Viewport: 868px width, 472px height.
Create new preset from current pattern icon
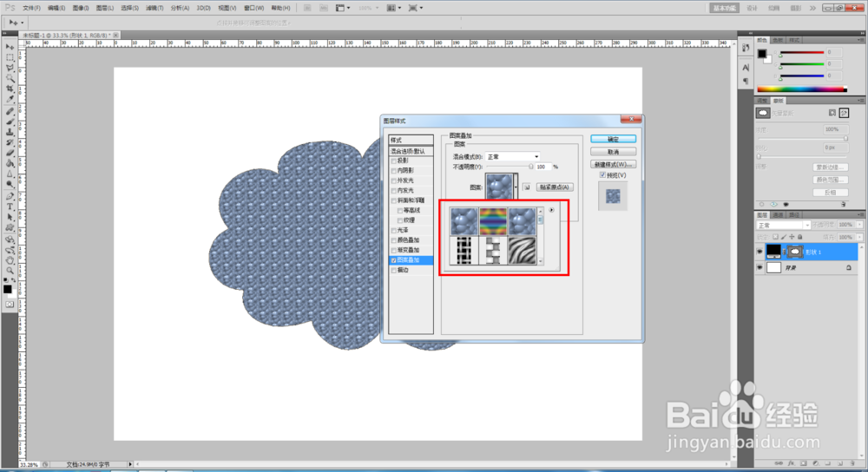click(527, 187)
